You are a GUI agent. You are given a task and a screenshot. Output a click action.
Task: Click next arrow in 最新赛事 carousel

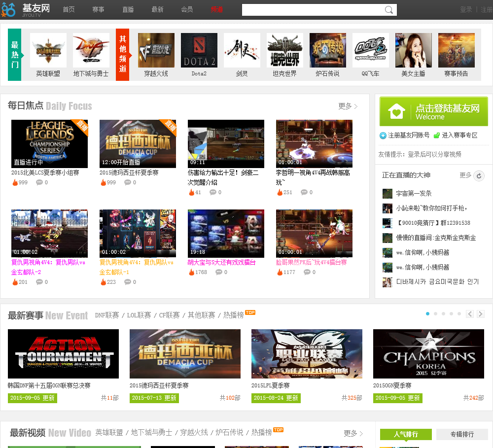click(480, 314)
